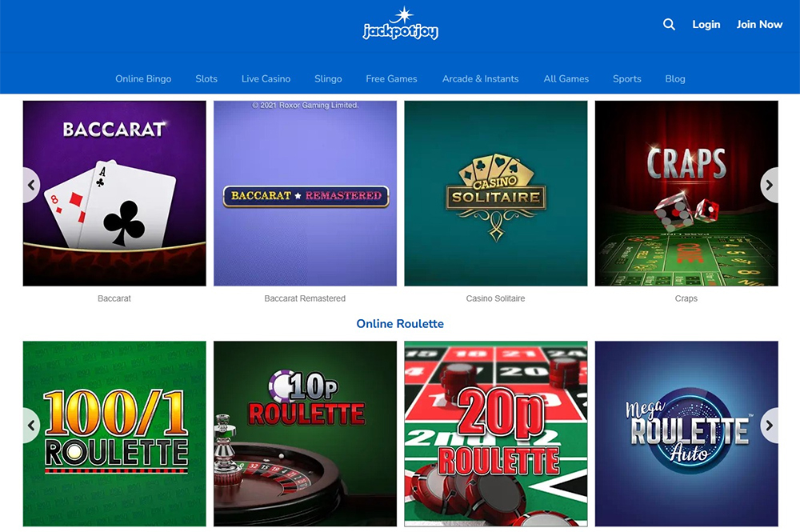Click the Login link
The height and width of the screenshot is (532, 800).
pos(706,25)
